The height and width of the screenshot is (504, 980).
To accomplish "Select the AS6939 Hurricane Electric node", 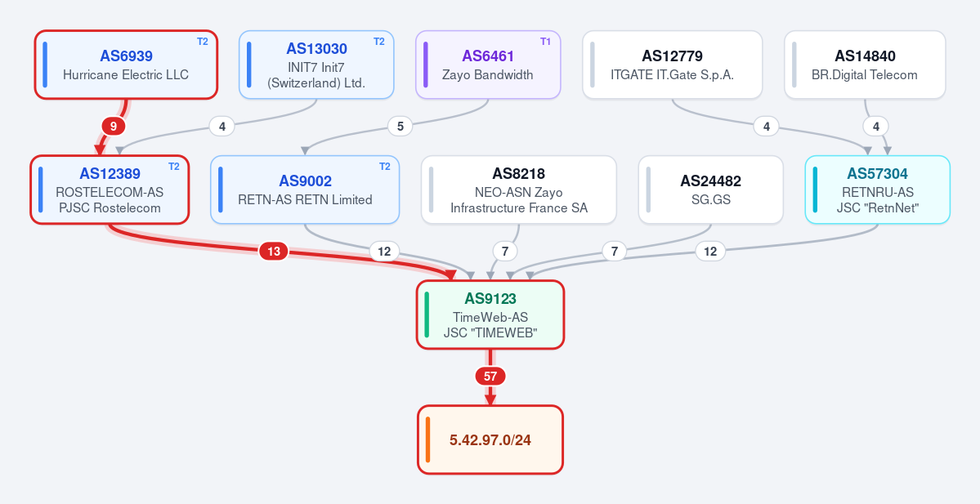I will [x=126, y=65].
